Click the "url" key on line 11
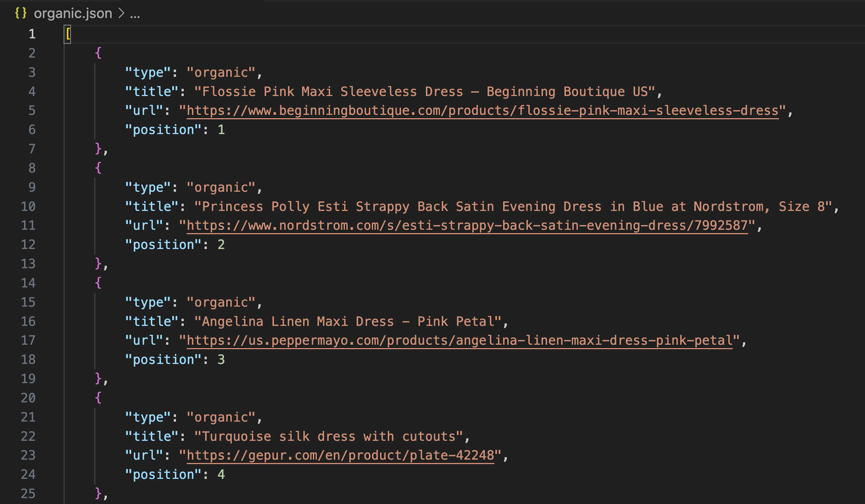This screenshot has width=865, height=504. 144,225
